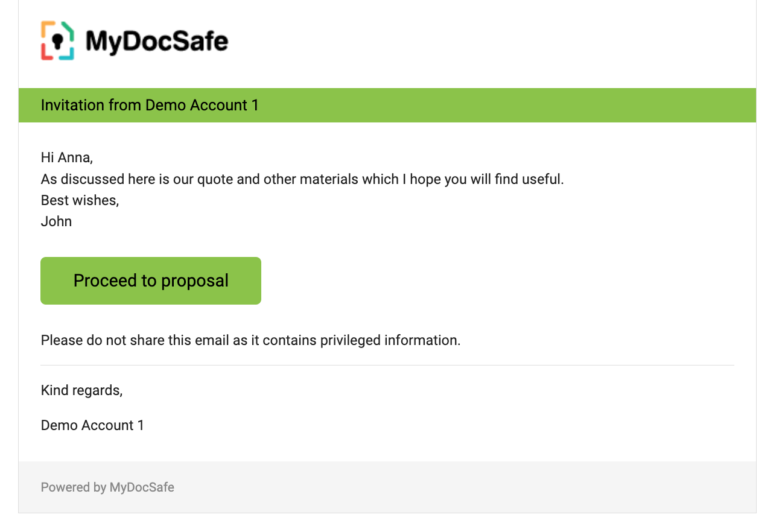The image size is (782, 532).
Task: Click the John signature text
Action: [56, 221]
